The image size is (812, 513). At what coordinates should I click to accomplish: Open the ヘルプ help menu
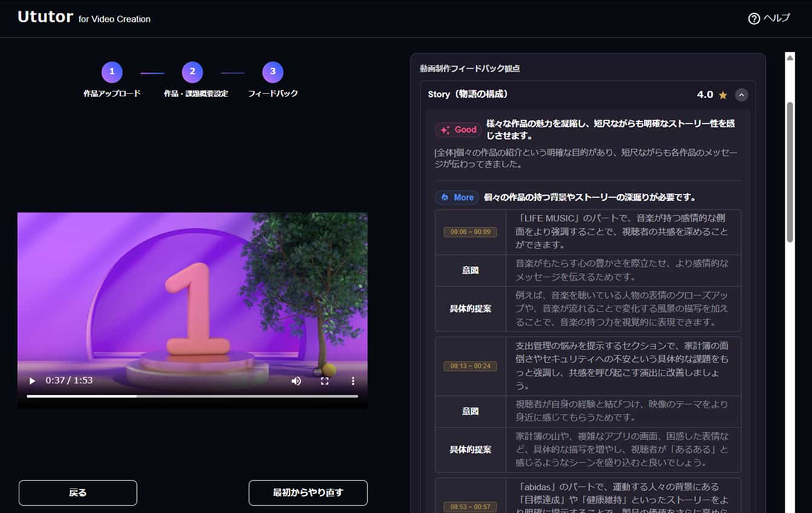click(768, 18)
